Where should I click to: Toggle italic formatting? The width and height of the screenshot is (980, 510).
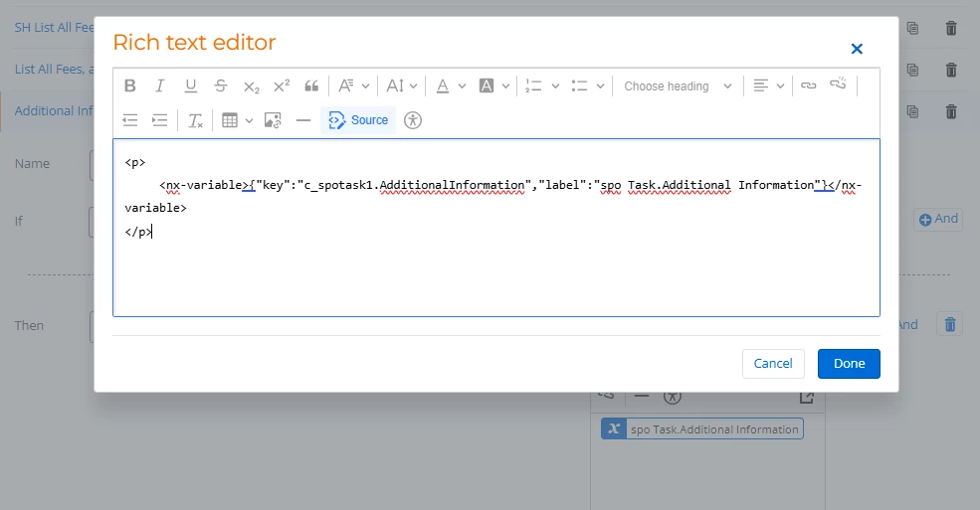pyautogui.click(x=160, y=86)
